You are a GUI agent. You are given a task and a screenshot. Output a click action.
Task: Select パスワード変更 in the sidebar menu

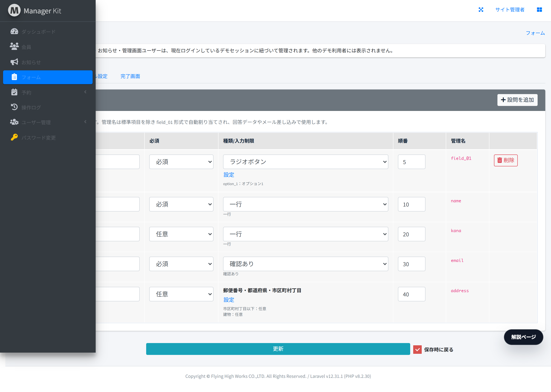pyautogui.click(x=48, y=138)
